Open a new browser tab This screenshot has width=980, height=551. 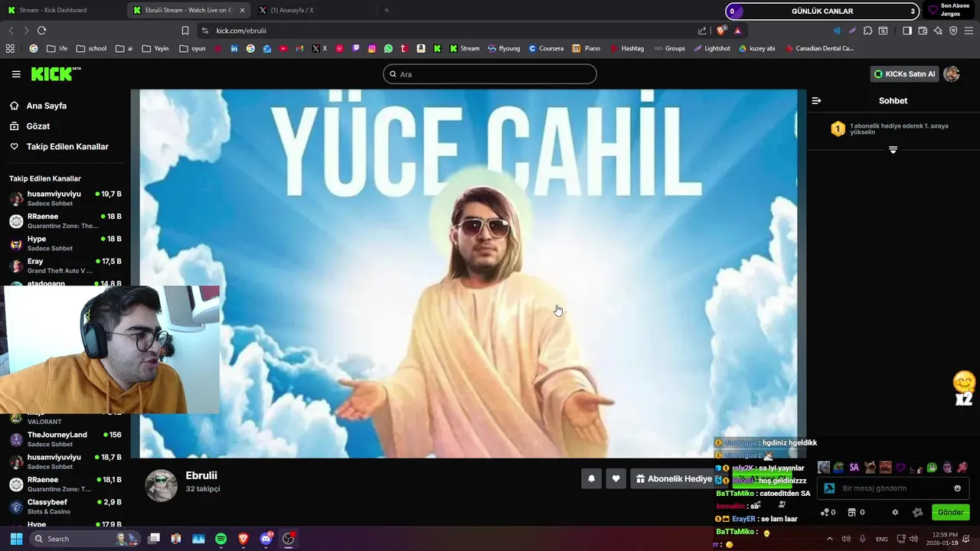387,10
